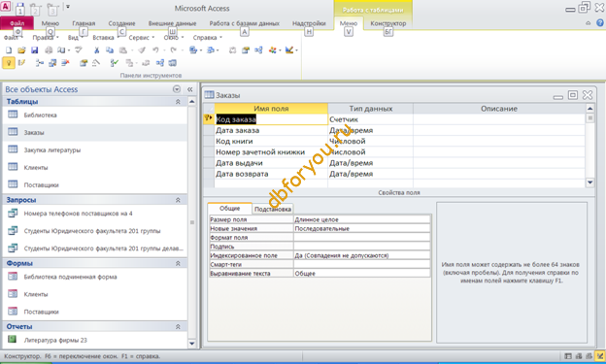Click Номер зачетной книжки field name
606x364 pixels.
[271, 151]
